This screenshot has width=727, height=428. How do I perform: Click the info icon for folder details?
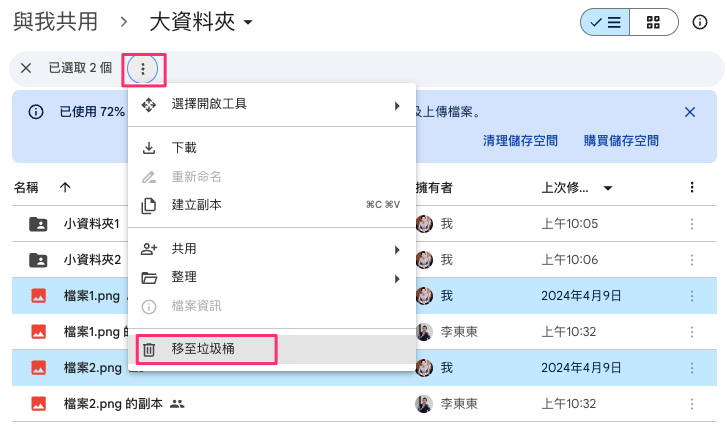700,22
